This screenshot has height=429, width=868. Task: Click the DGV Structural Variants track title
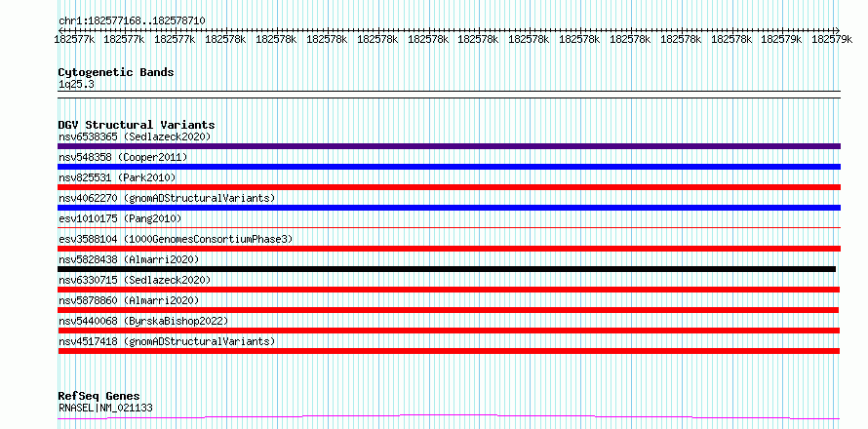pyautogui.click(x=137, y=125)
